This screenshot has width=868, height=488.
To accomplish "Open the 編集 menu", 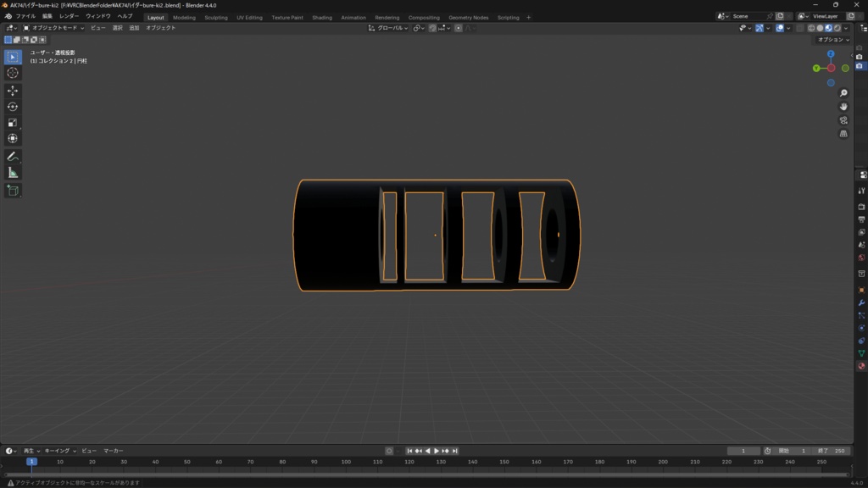I will 47,17.
